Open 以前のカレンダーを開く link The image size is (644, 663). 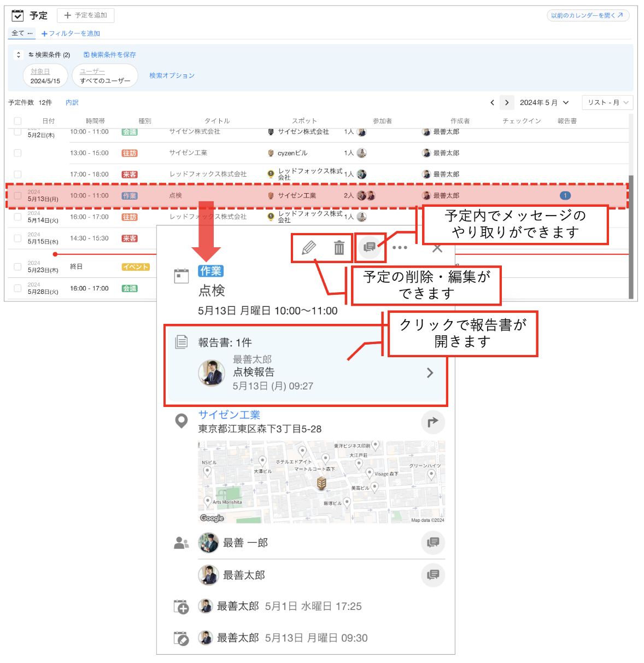(588, 15)
